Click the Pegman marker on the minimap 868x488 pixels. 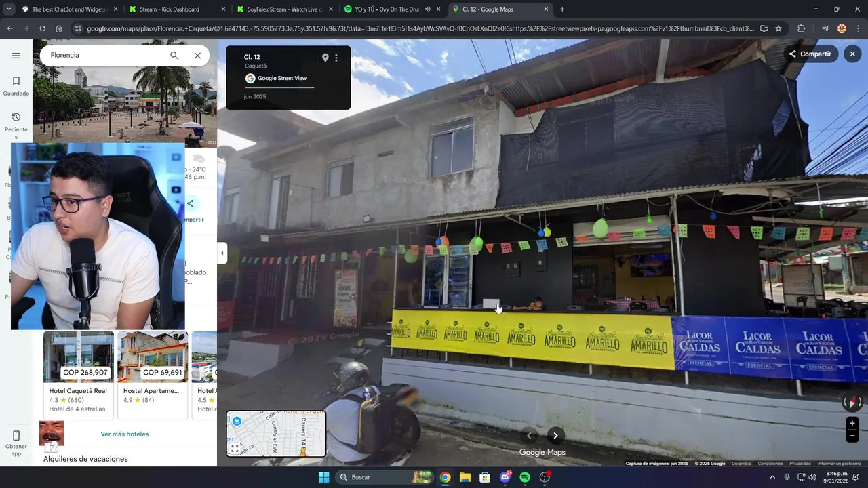[303, 451]
